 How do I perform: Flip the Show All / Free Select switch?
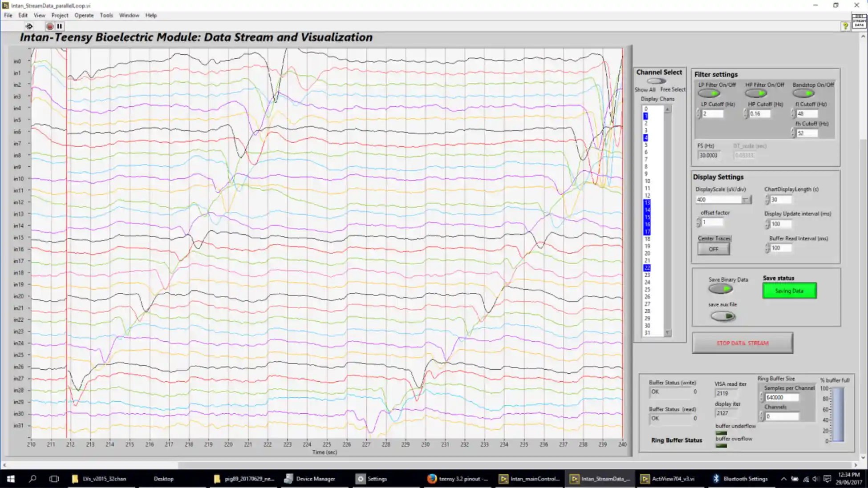[656, 81]
